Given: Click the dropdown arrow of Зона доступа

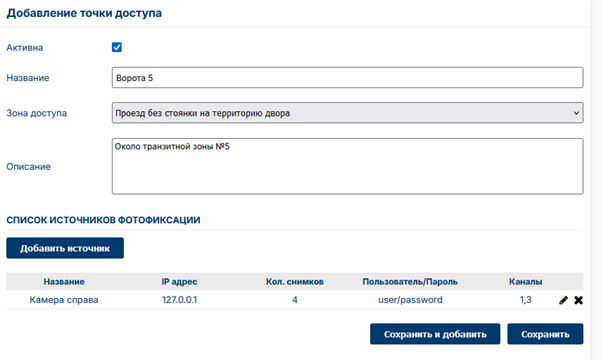Looking at the screenshot, I should (576, 113).
